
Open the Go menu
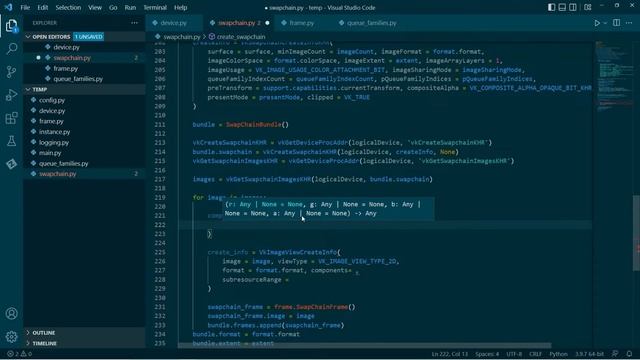click(113, 7)
